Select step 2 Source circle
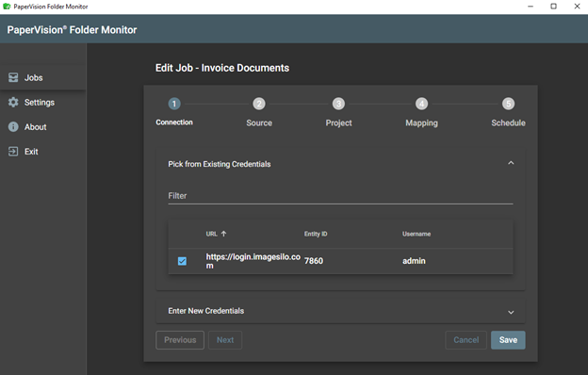Viewport: 588px width, 375px height. pos(259,104)
